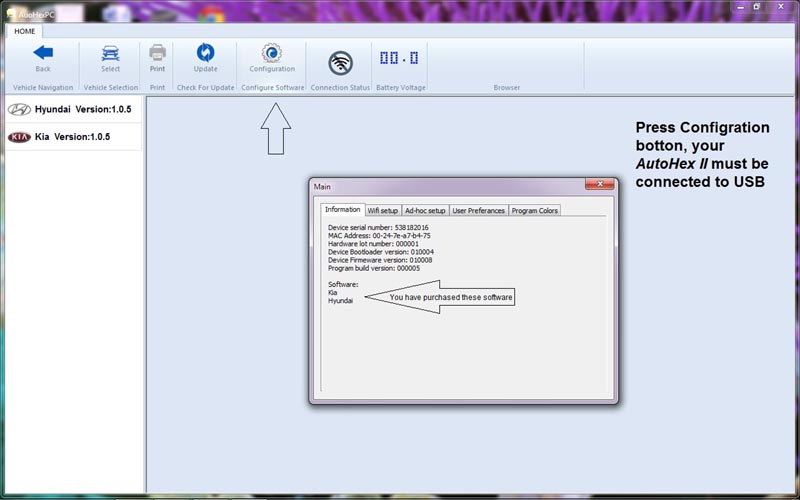Switch to the Information tab
Screen dimensions: 800x500
(x=342, y=210)
